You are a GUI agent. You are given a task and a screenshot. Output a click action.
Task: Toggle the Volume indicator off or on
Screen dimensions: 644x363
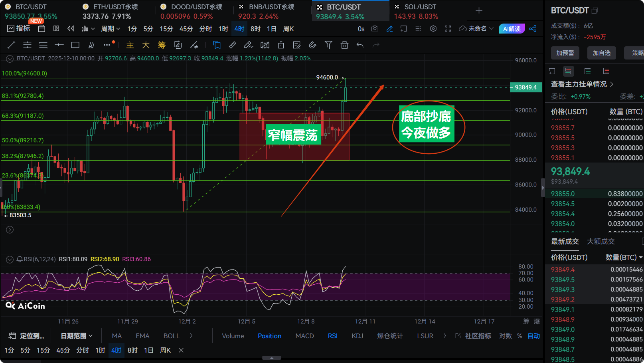coord(233,336)
